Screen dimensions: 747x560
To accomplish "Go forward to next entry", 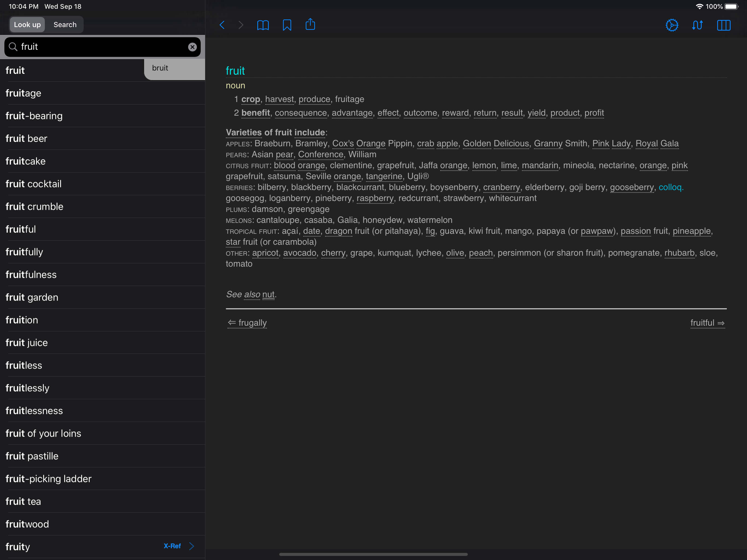I will (x=241, y=25).
